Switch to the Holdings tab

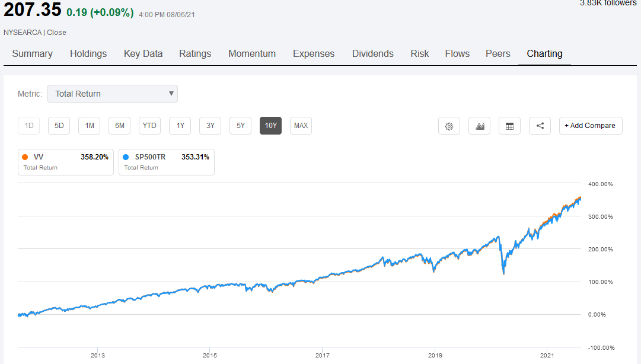(x=88, y=53)
